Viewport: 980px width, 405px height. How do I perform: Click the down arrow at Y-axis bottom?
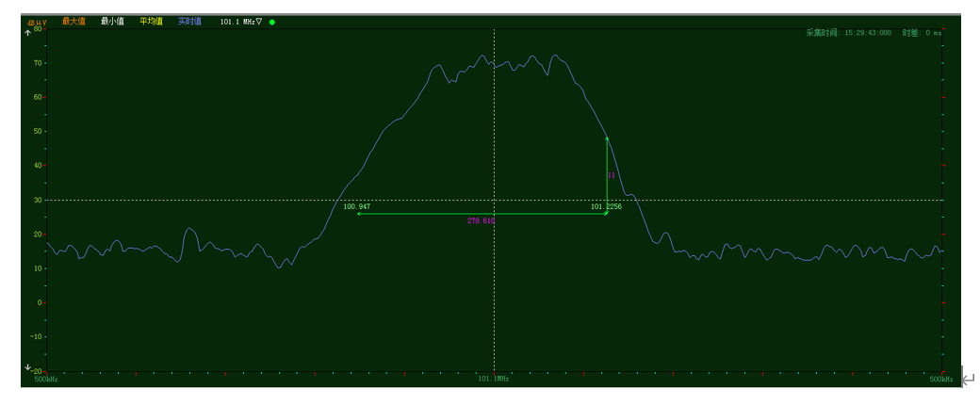pyautogui.click(x=27, y=367)
